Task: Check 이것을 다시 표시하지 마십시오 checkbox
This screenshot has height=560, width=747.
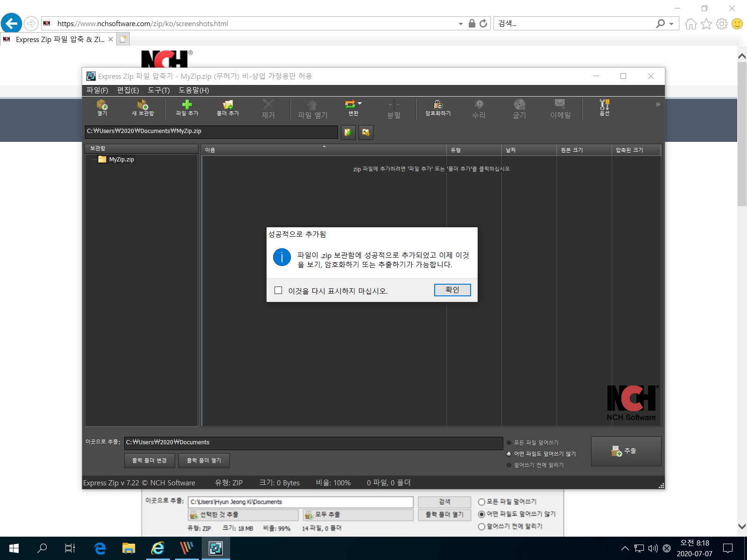Action: [x=278, y=290]
